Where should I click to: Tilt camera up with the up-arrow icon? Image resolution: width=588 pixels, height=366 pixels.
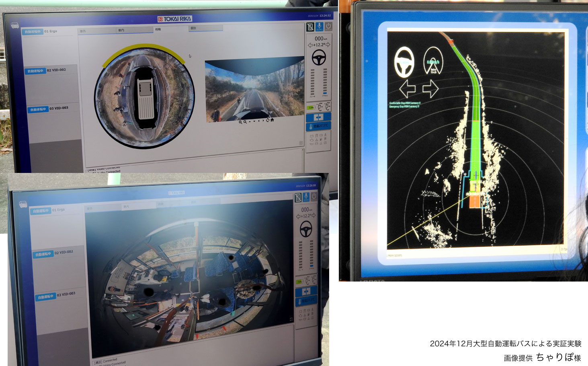(250, 121)
